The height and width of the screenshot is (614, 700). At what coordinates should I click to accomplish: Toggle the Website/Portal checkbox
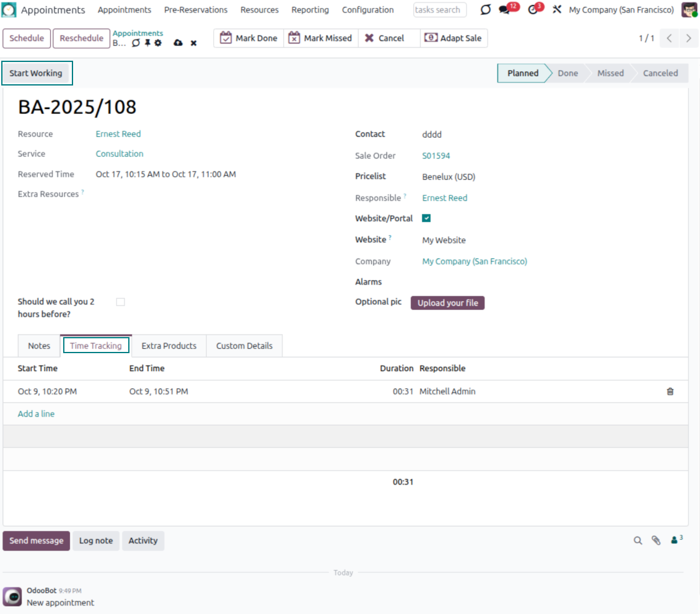(x=426, y=218)
